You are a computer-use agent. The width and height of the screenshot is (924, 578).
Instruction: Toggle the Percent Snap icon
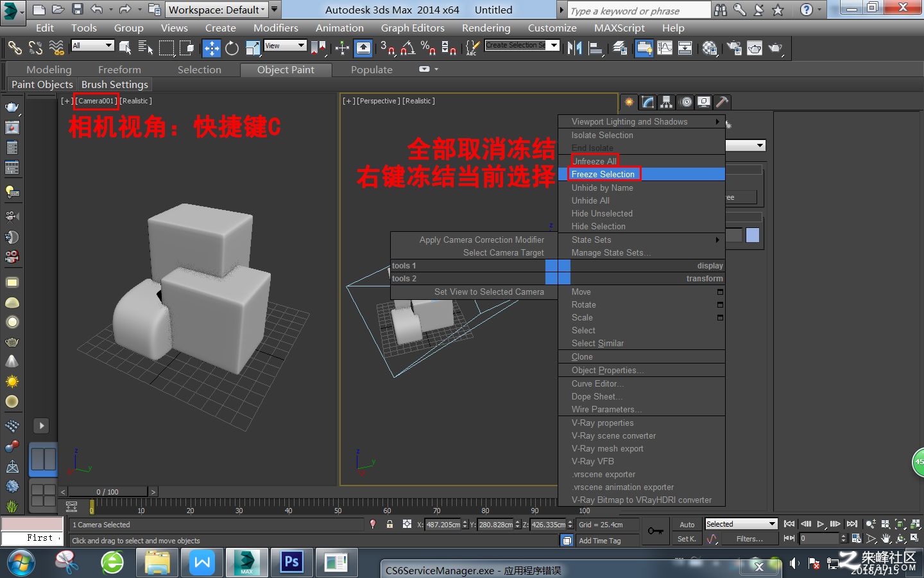click(428, 48)
